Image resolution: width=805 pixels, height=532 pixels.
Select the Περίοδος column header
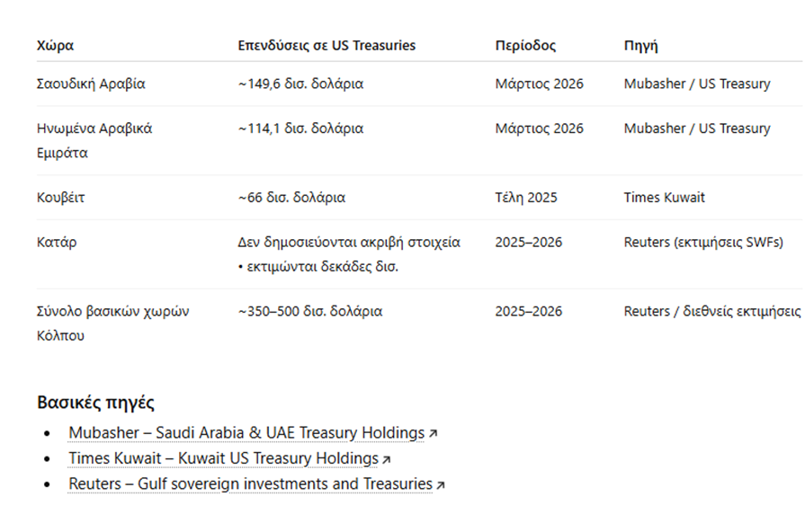click(x=525, y=46)
